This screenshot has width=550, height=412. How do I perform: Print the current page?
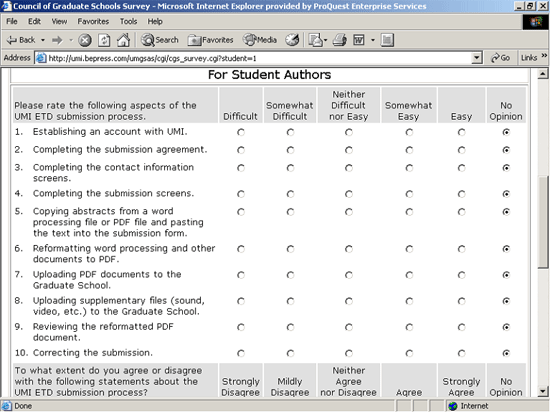[x=339, y=40]
